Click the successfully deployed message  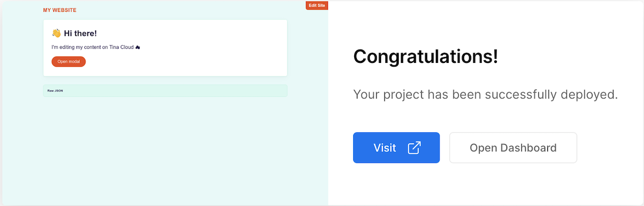tap(486, 95)
